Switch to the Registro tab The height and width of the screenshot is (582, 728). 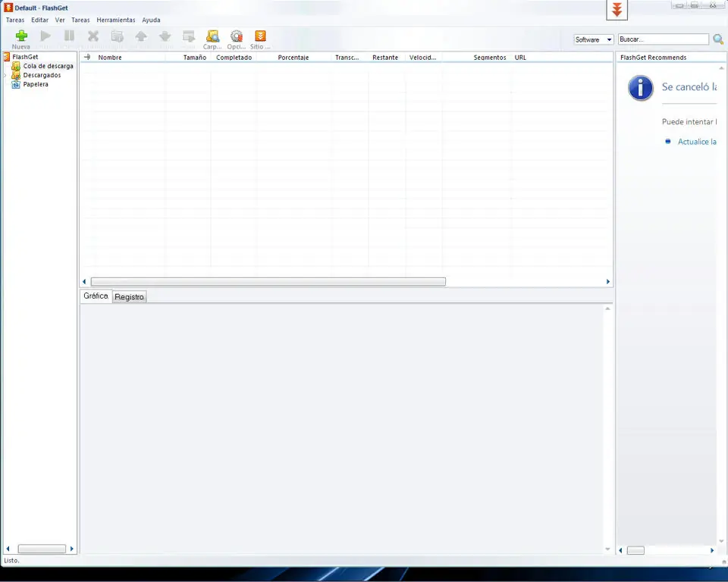tap(129, 296)
